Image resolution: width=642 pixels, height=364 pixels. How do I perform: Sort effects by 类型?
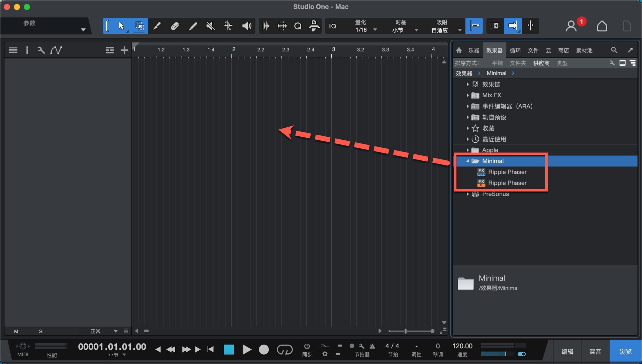[562, 63]
